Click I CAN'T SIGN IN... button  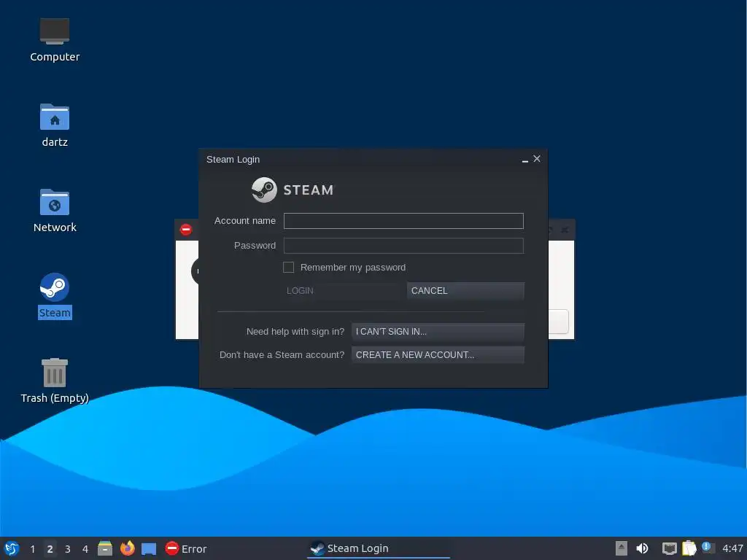click(x=438, y=332)
